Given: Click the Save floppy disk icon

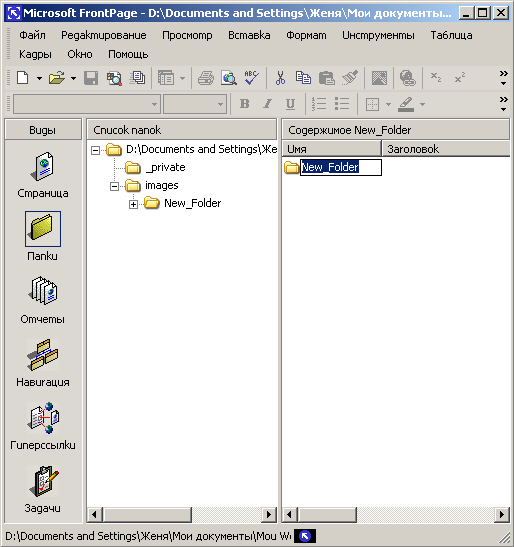Looking at the screenshot, I should click(x=91, y=78).
